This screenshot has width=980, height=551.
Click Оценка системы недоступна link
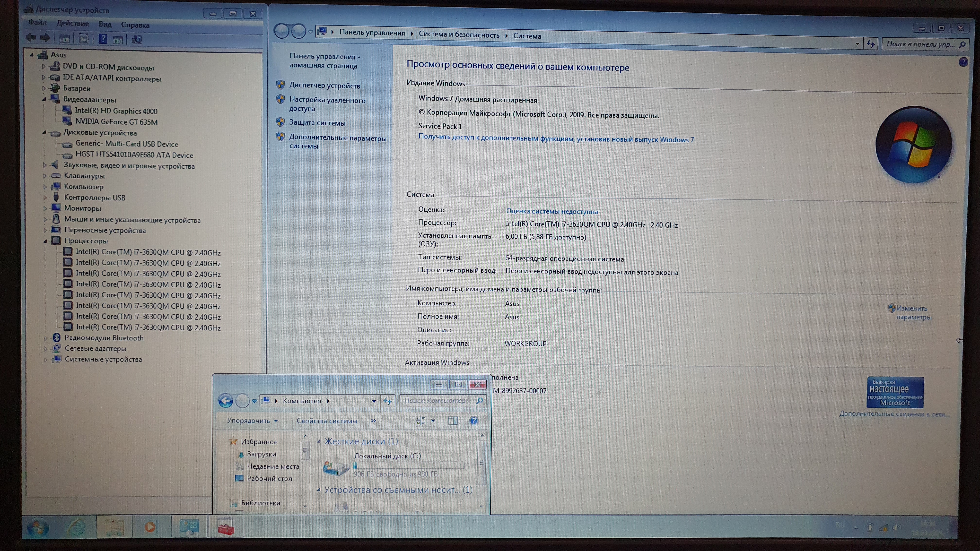(552, 211)
